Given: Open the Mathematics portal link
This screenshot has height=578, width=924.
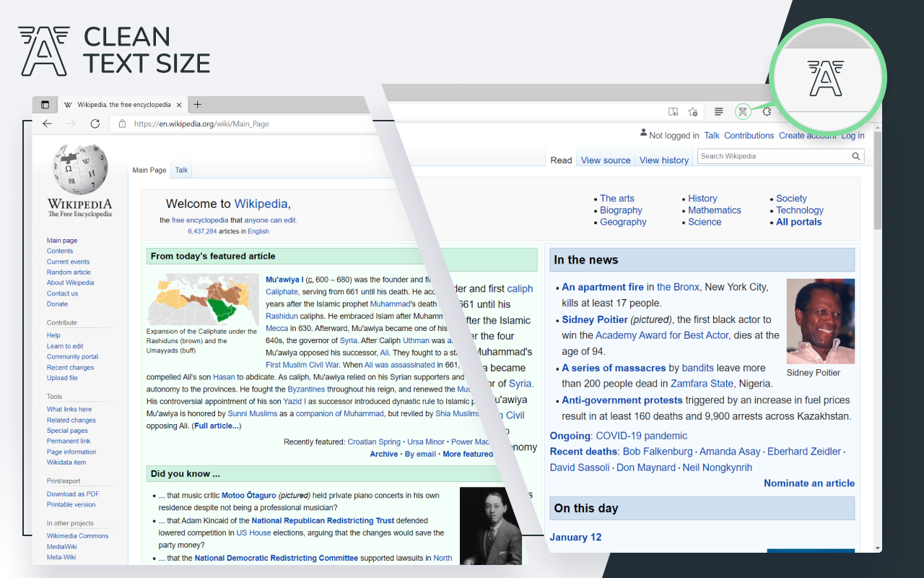Looking at the screenshot, I should pos(715,210).
